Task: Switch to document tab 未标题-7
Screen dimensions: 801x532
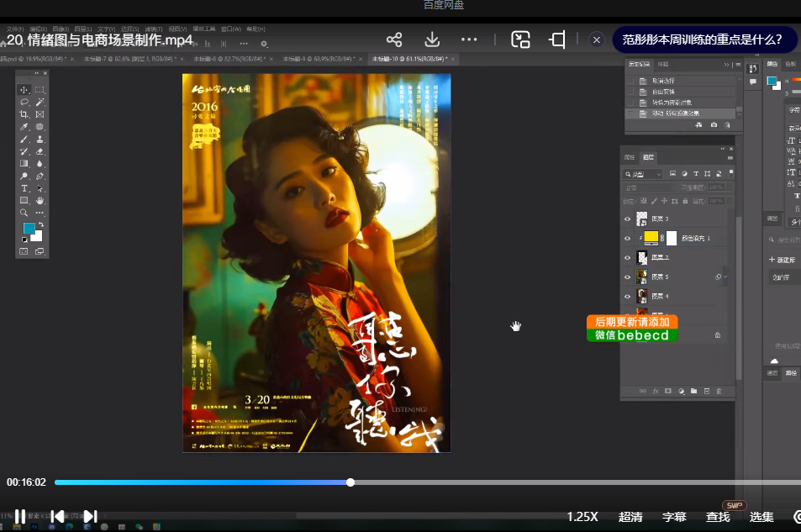Action: click(130, 60)
